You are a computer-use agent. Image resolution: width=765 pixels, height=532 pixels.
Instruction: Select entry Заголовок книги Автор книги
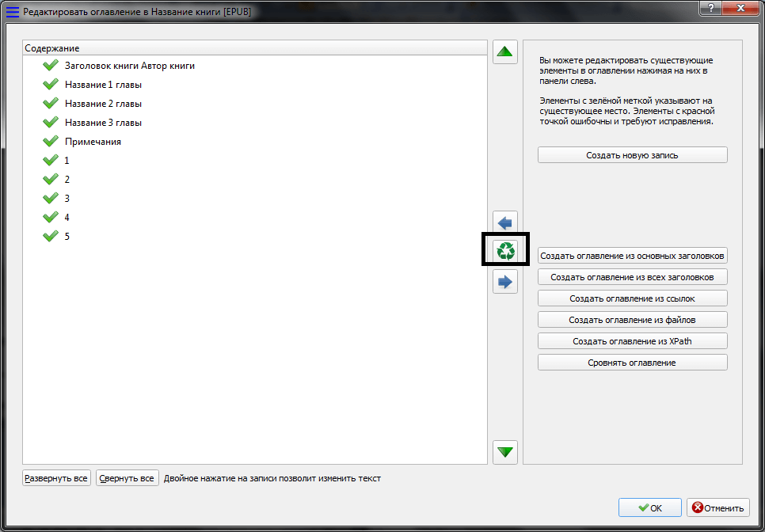(130, 66)
